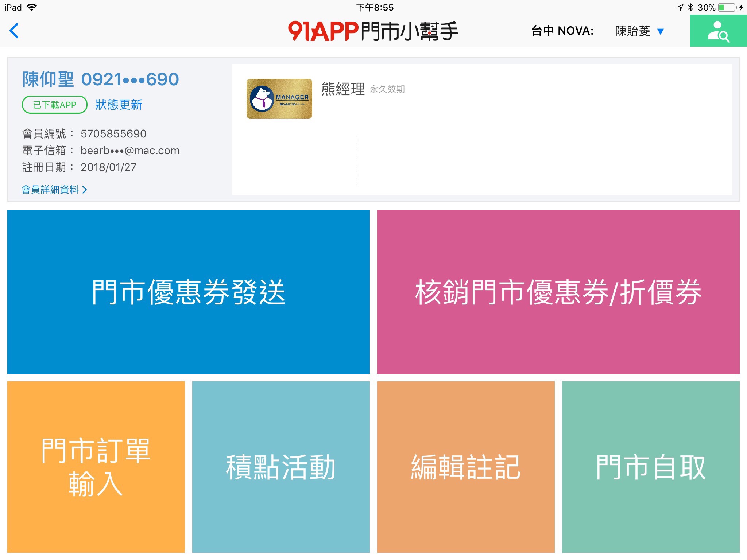Screen dimensions: 747x560
Task: Open the 編輯註記 tile
Action: [x=466, y=467]
